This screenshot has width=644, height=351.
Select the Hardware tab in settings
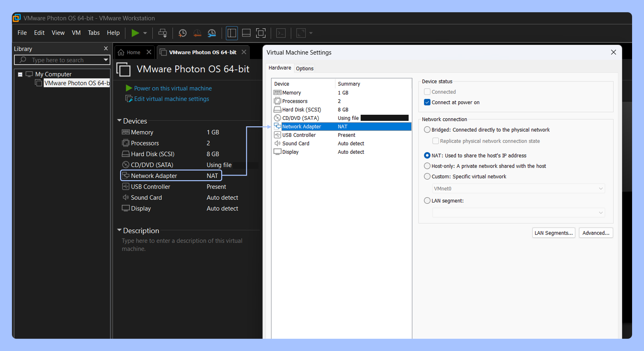click(280, 68)
